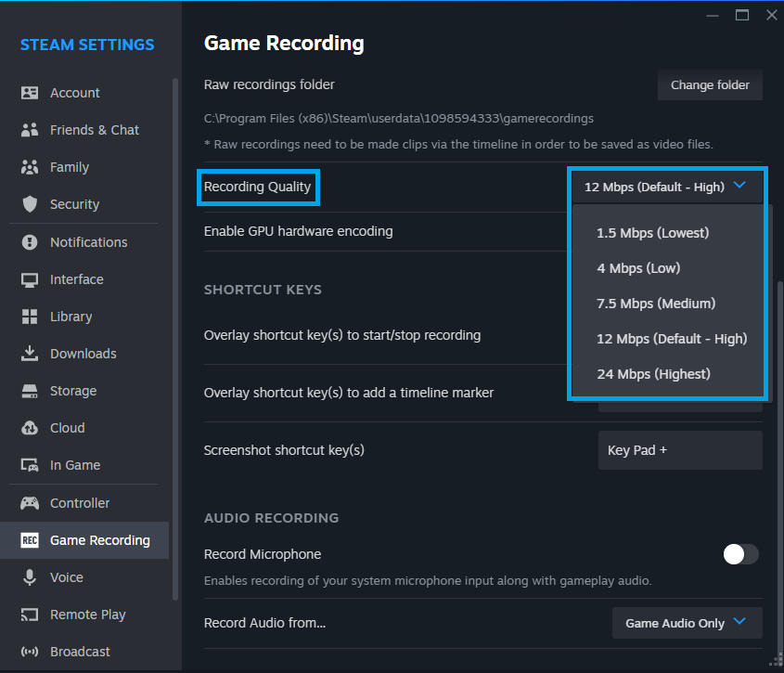784x673 pixels.
Task: Click the Screenshot shortcut key field
Action: pos(680,450)
